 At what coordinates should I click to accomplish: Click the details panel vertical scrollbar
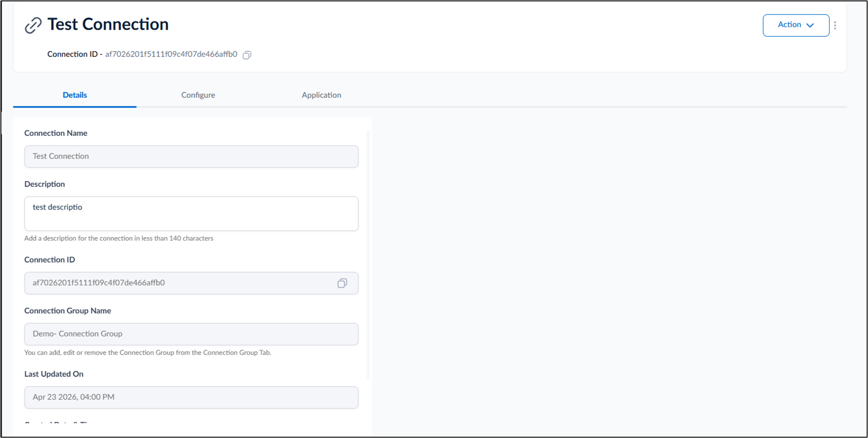[368, 256]
